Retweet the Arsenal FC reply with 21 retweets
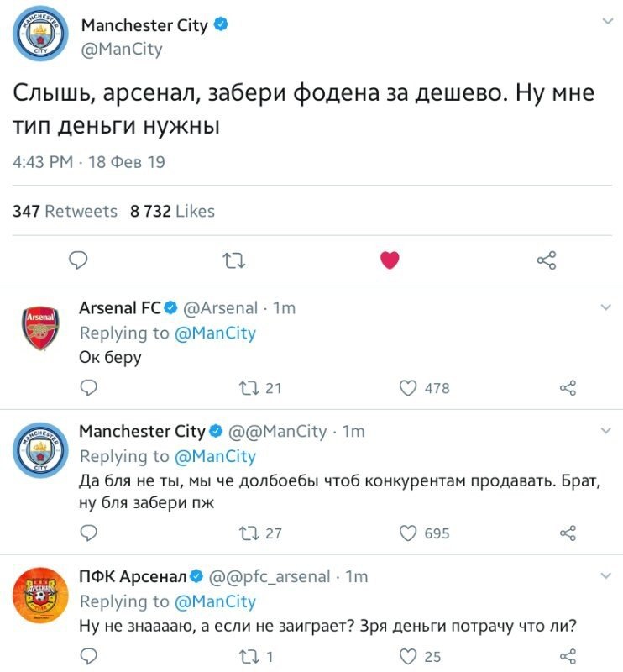This screenshot has height=672, width=623. coord(249,388)
